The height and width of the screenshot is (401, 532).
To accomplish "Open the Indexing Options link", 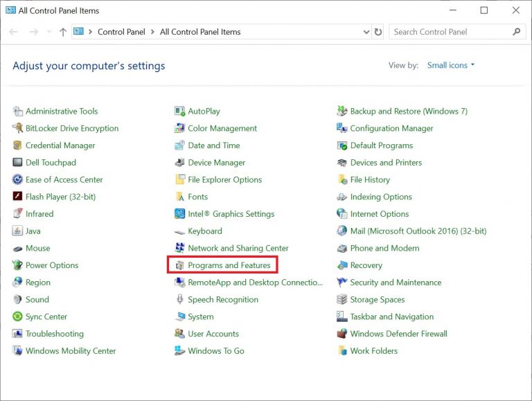I will (x=381, y=197).
